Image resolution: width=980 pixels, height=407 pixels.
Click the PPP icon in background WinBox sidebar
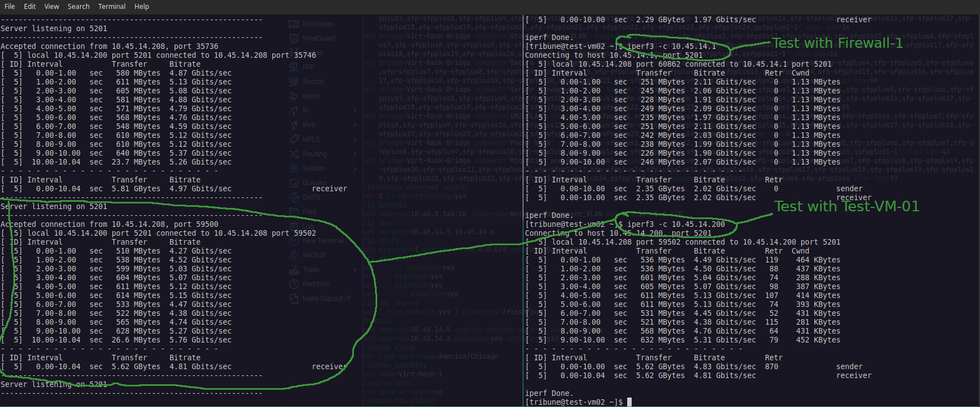point(294,67)
